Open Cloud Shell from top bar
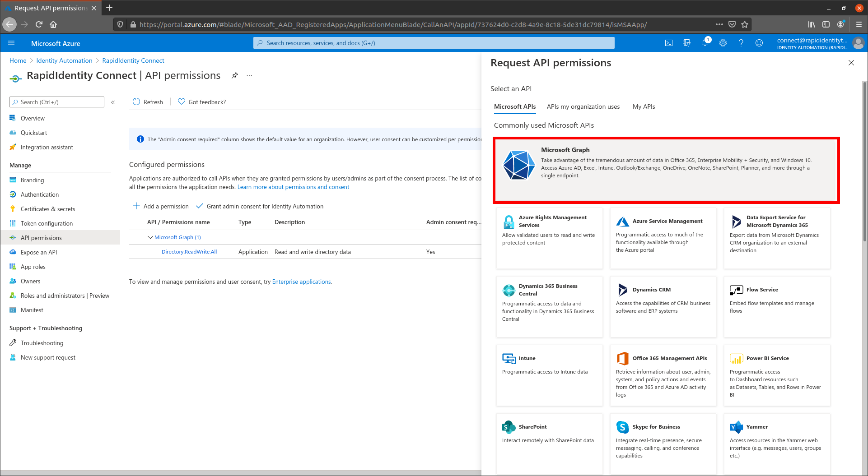The image size is (868, 476). 669,43
